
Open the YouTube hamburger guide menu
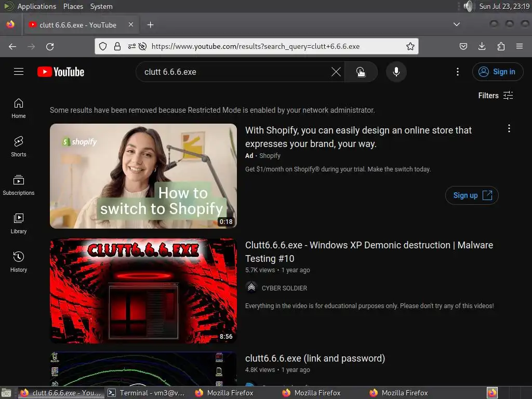tap(19, 72)
